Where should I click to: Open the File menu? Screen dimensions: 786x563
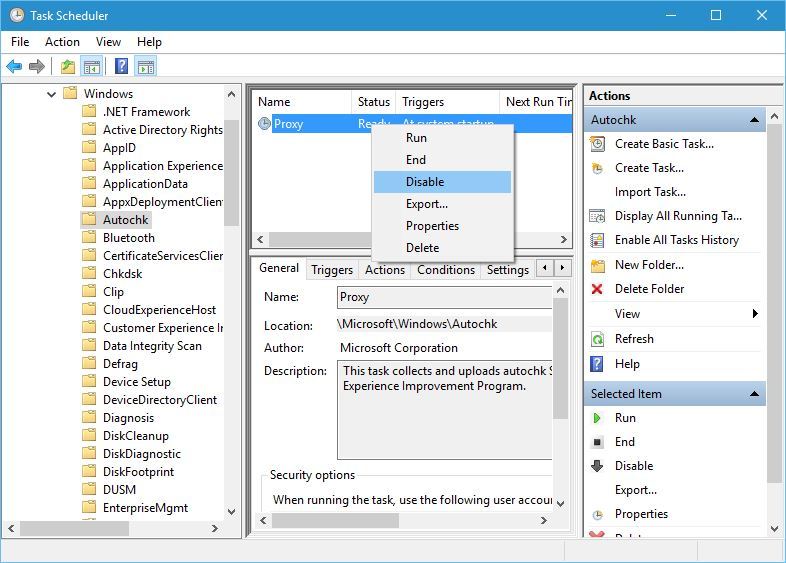point(20,42)
